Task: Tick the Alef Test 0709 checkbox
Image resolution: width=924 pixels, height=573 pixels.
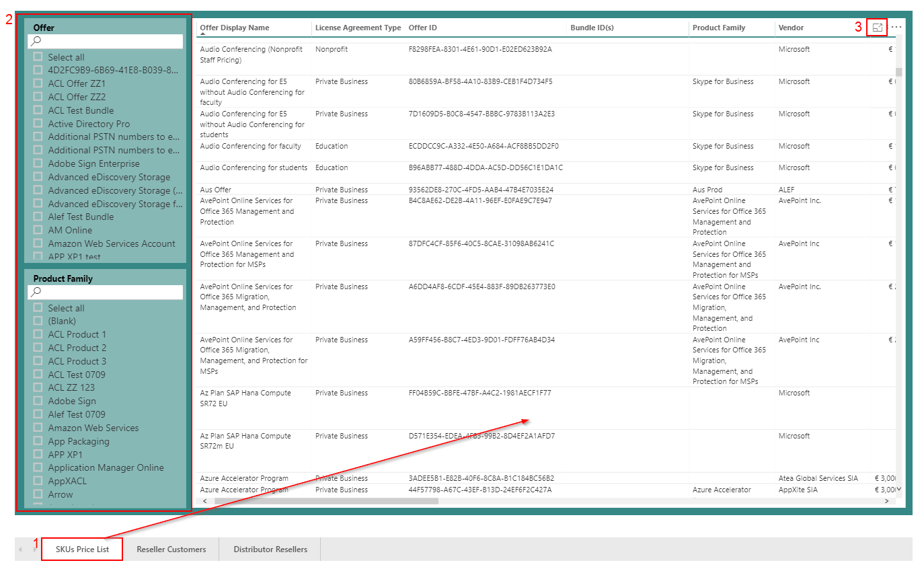Action: click(x=38, y=414)
